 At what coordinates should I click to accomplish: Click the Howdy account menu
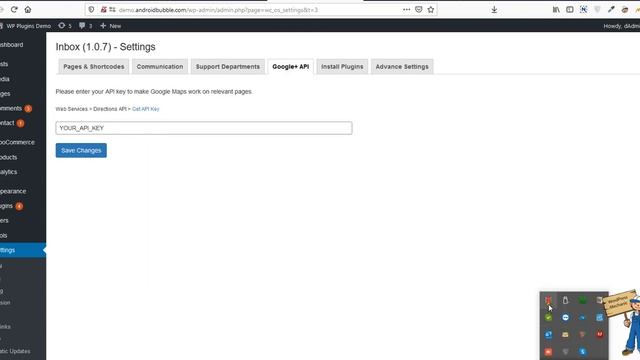pyautogui.click(x=621, y=26)
